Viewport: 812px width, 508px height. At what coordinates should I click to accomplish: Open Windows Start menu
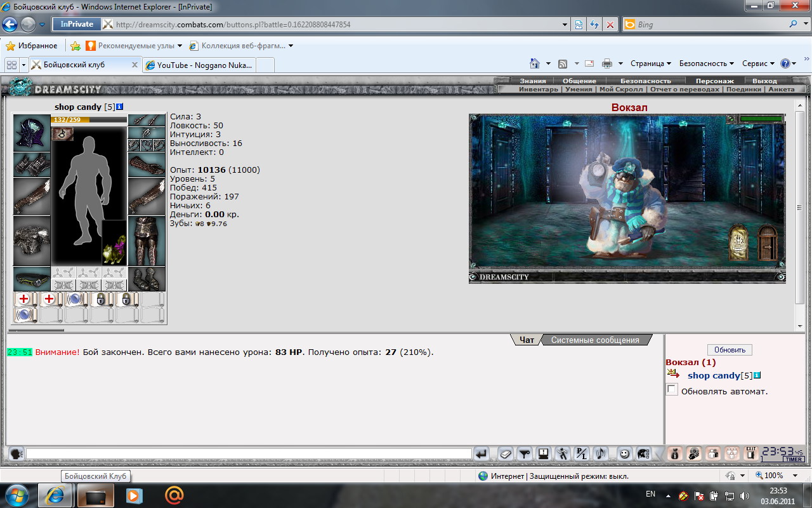click(x=18, y=494)
